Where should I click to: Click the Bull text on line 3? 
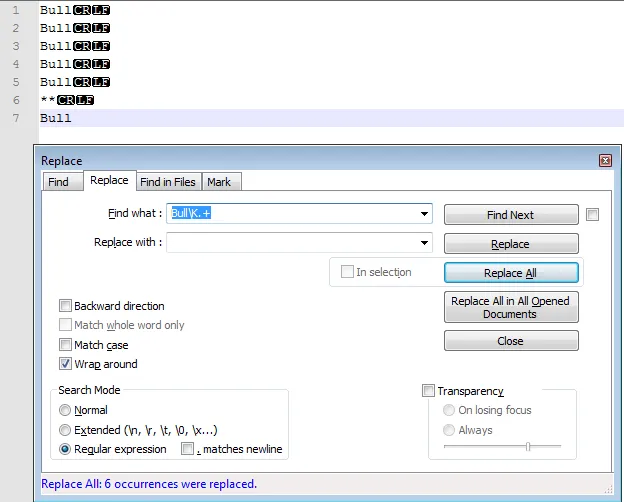click(56, 46)
